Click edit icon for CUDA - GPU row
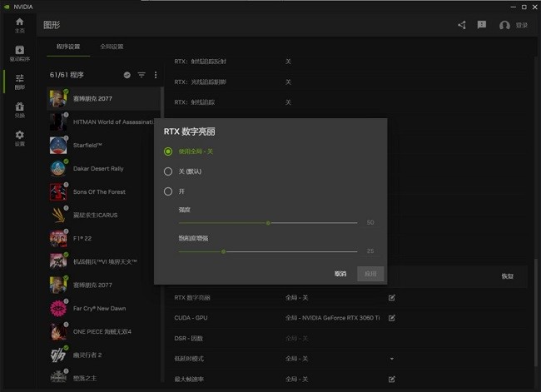Viewport: 541px width, 392px height. point(392,317)
